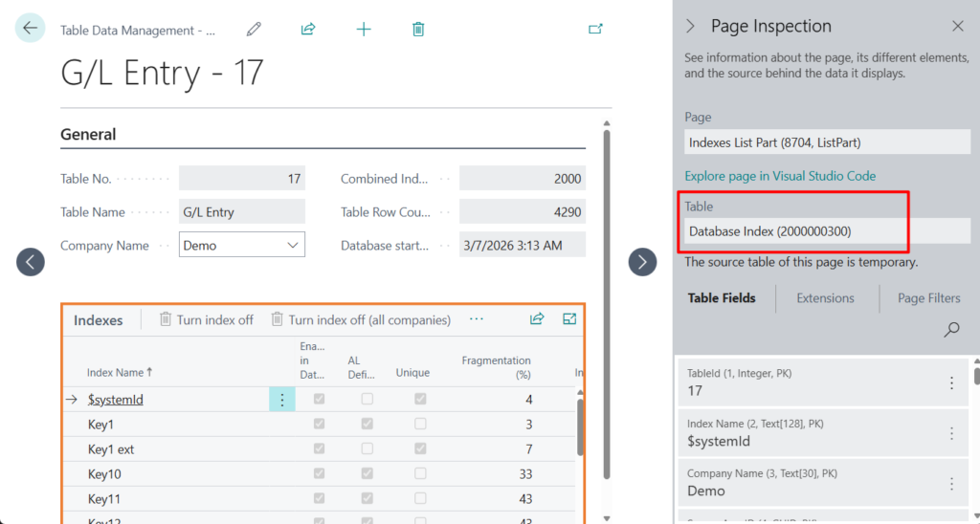The image size is (980, 524).
Task: Open page in new window icon
Action: click(595, 30)
